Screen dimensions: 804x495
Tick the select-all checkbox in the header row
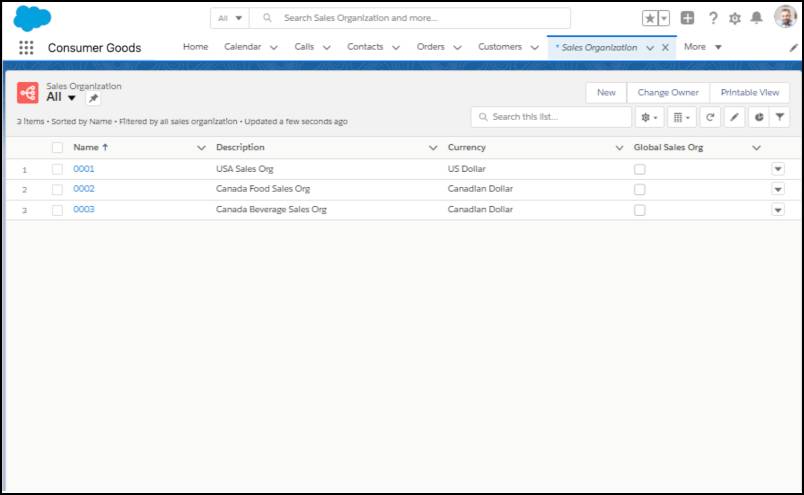tap(57, 148)
